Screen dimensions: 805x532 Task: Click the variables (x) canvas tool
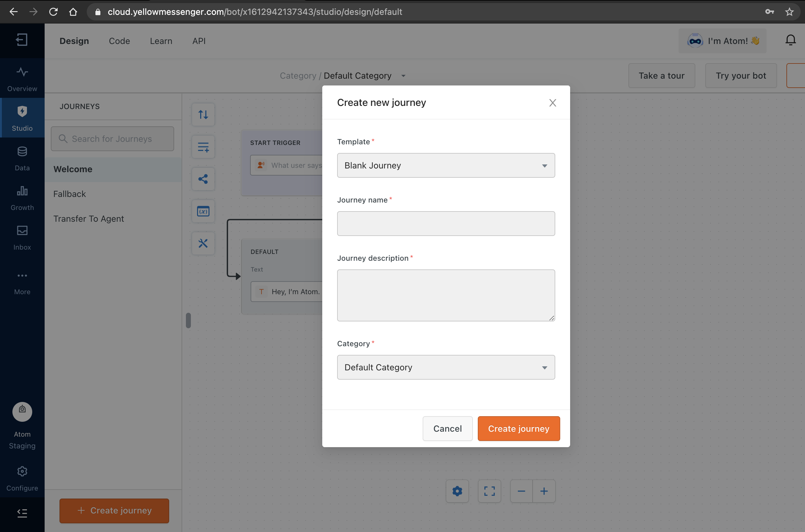pos(203,211)
